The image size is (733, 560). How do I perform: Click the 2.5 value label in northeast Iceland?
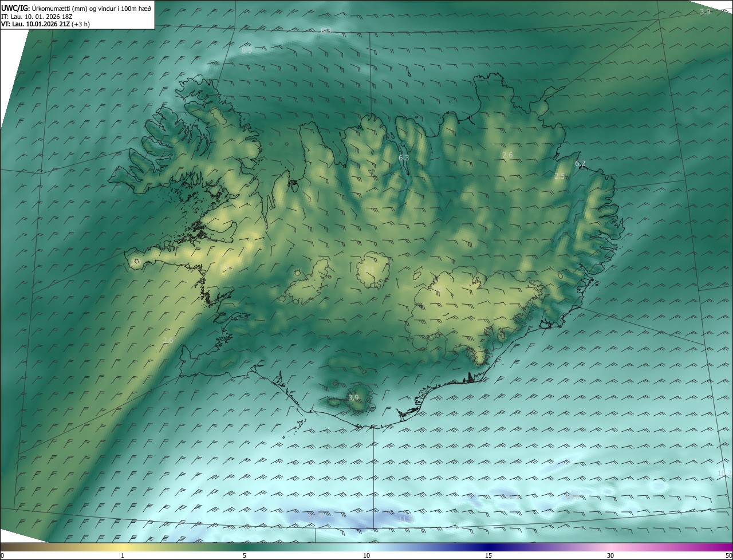pyautogui.click(x=559, y=176)
